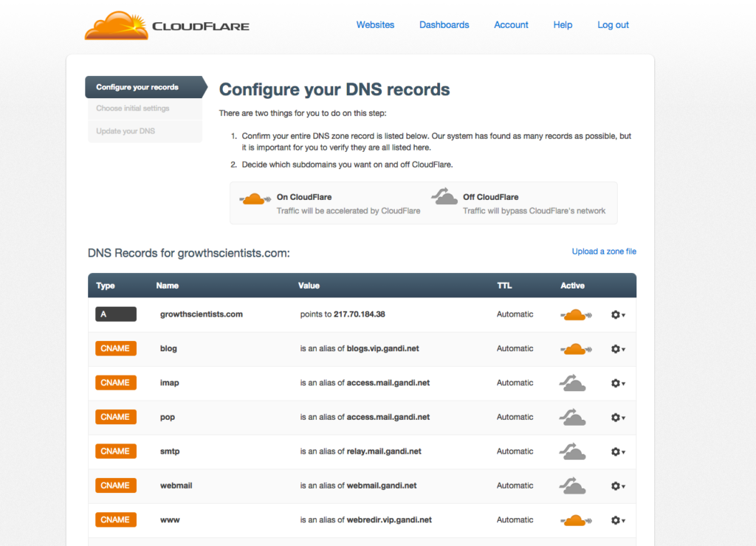Image resolution: width=756 pixels, height=546 pixels.
Task: Open the gear dropdown on webmail row
Action: click(x=617, y=485)
